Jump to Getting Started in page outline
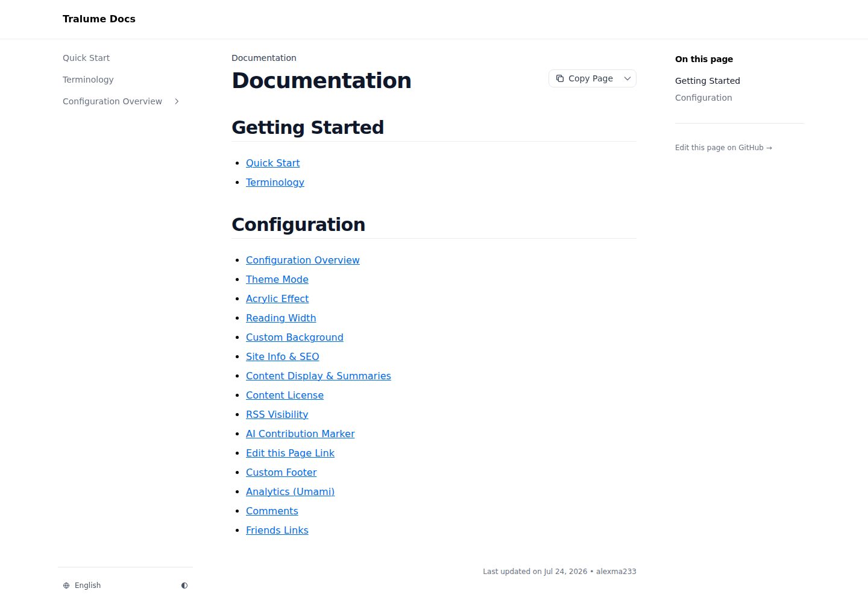Screen dimensions: 868x603 click(708, 81)
